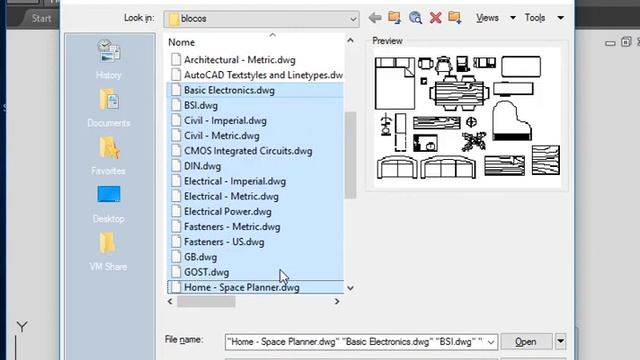Open the VM Share places shortcut
The width and height of the screenshot is (640, 360).
(108, 251)
